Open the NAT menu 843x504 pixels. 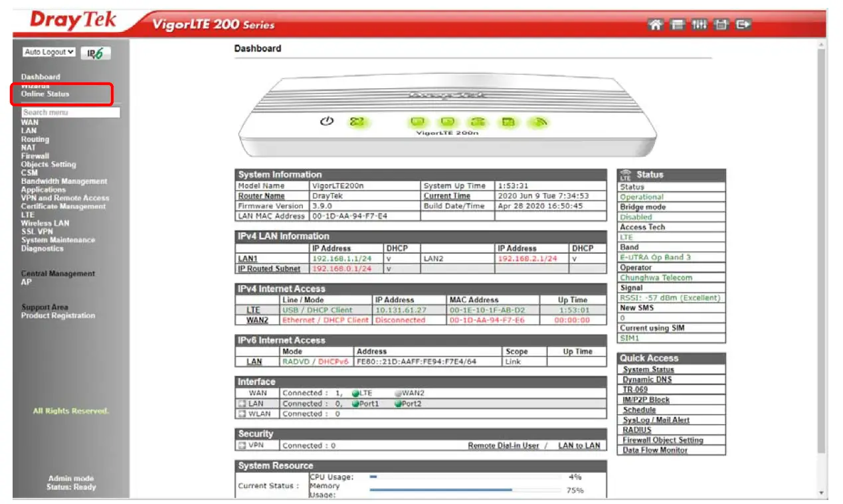(x=28, y=147)
